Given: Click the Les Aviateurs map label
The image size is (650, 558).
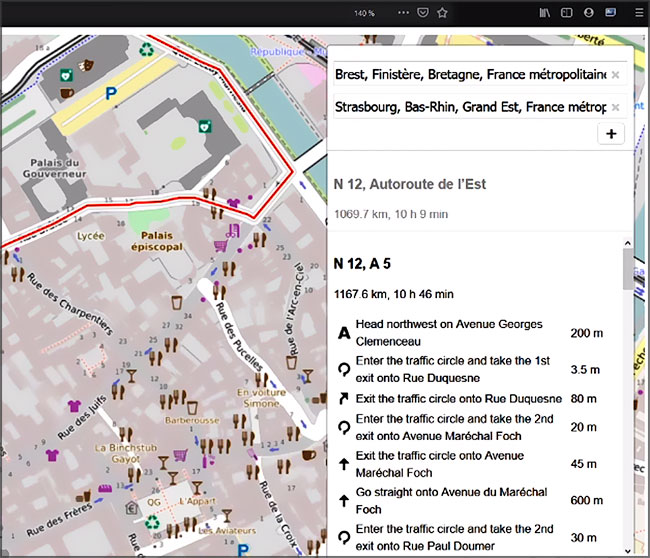Looking at the screenshot, I should click(227, 531).
